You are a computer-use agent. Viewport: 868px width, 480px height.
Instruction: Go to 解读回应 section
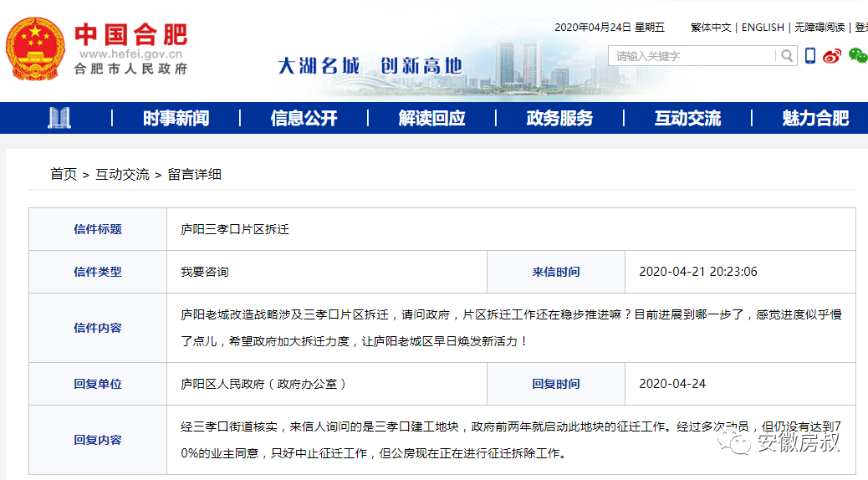pos(431,118)
